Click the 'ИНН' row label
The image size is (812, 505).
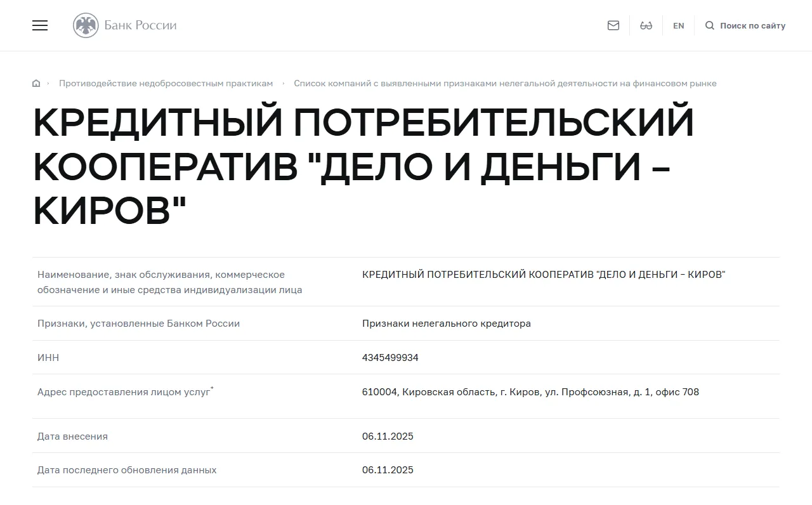click(48, 358)
